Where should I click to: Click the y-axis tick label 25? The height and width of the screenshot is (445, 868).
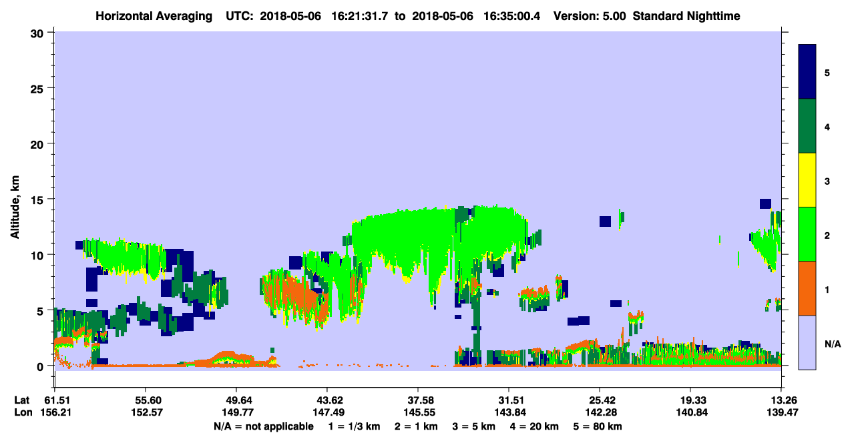(x=39, y=88)
